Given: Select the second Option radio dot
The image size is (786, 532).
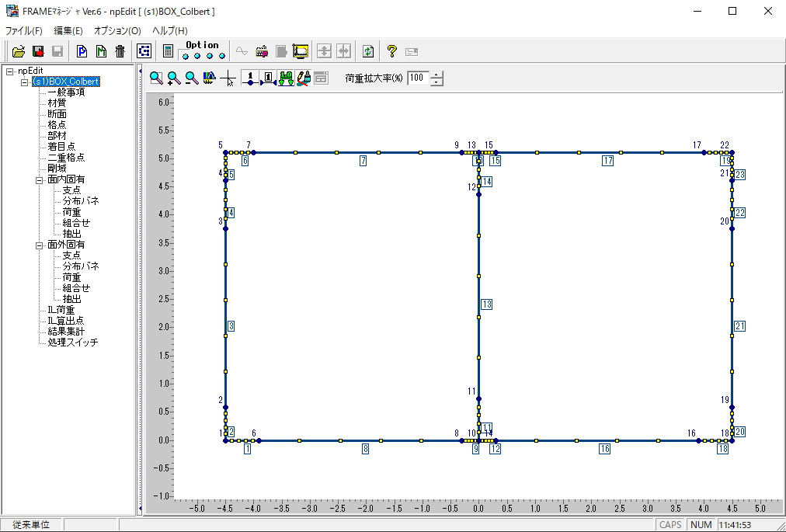Looking at the screenshot, I should pos(197,56).
